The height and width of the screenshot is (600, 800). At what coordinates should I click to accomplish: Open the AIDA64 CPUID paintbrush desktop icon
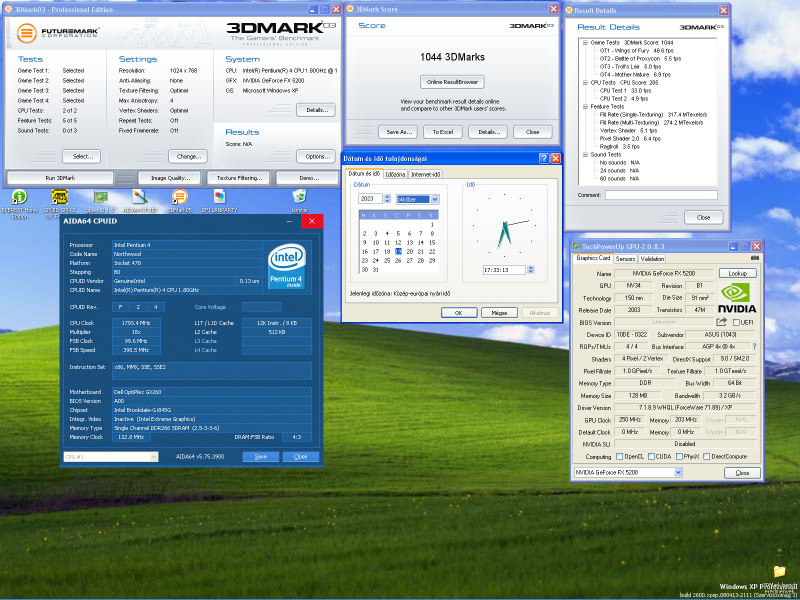[x=139, y=197]
